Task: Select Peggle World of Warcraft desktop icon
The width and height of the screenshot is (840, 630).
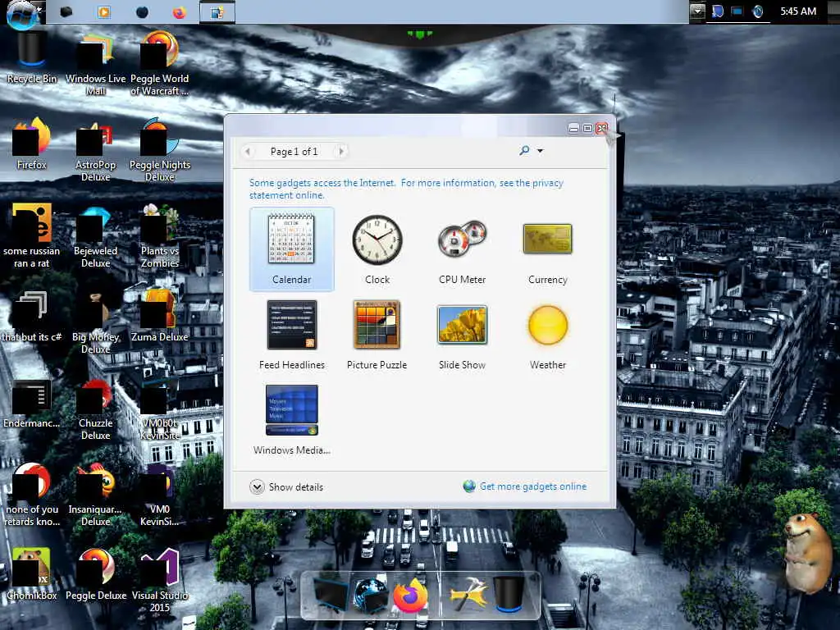Action: [x=160, y=63]
